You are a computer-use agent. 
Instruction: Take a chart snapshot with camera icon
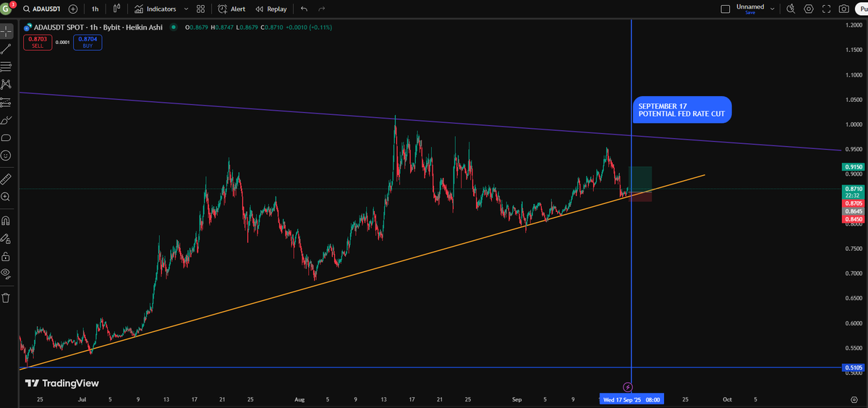(x=843, y=9)
